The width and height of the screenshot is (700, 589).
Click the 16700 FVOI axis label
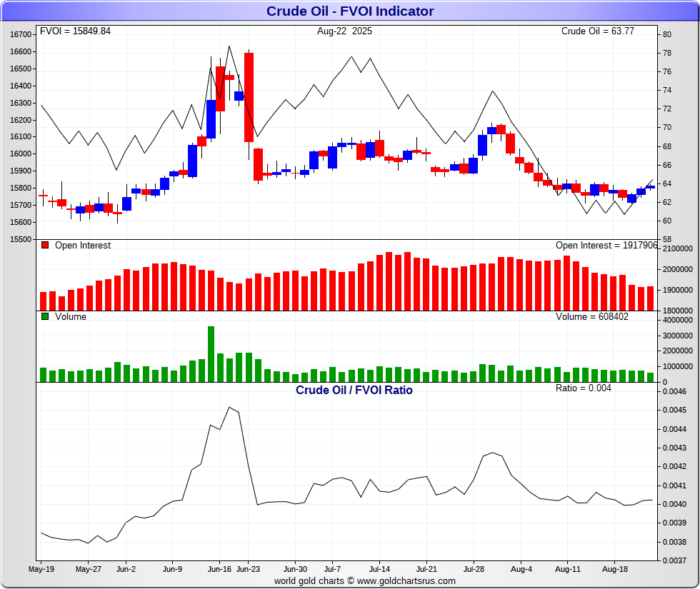(x=21, y=35)
